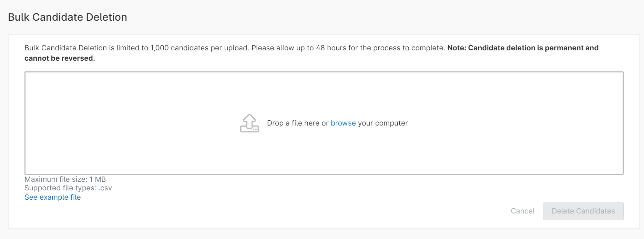Click the "Supported file types" label
This screenshot has width=644, height=239.
60,188
